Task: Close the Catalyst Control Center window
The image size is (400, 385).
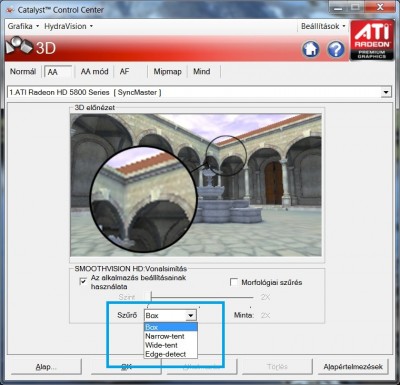Action: click(x=379, y=8)
